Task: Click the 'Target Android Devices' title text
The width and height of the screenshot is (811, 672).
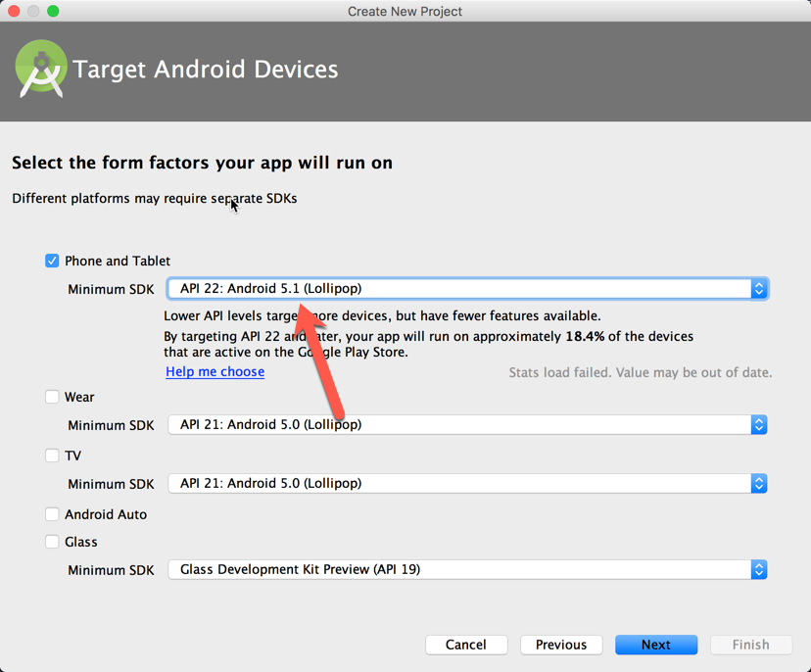Action: click(x=206, y=70)
